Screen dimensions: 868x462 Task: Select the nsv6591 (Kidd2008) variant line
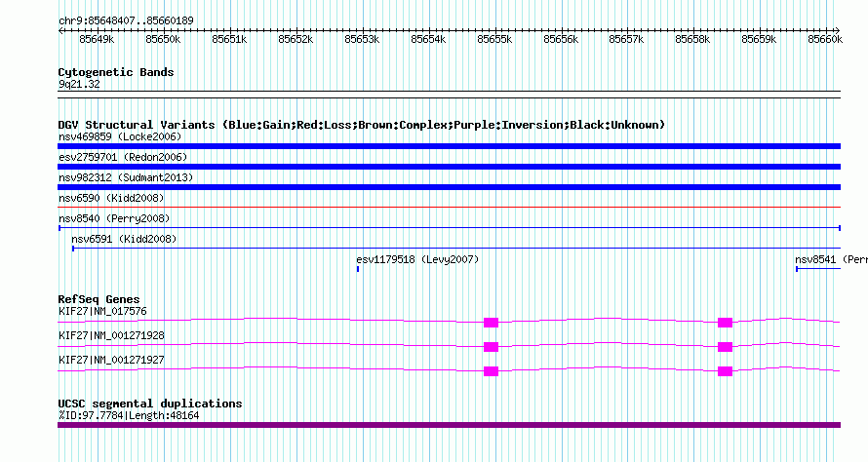click(456, 249)
